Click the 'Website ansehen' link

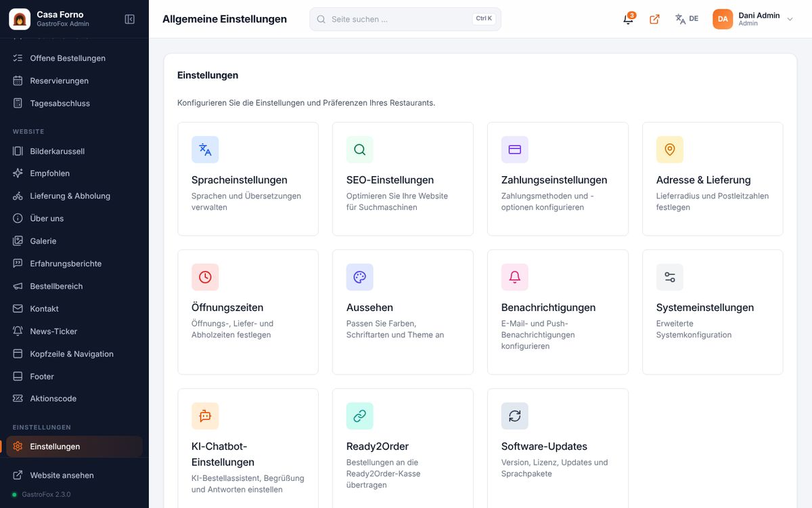click(x=74, y=475)
